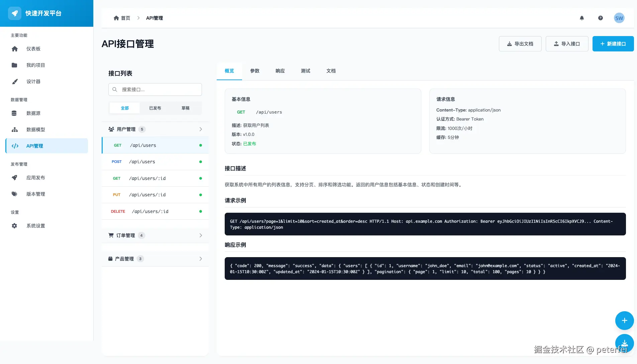Viewport: 637px width, 364px height.
Task: Open 数据模型 via the model icon
Action: (x=14, y=130)
